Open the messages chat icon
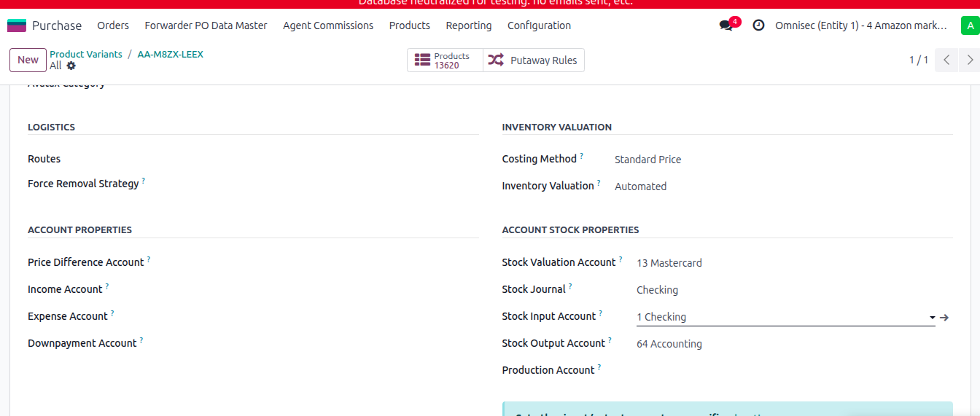This screenshot has height=416, width=980. 726,25
